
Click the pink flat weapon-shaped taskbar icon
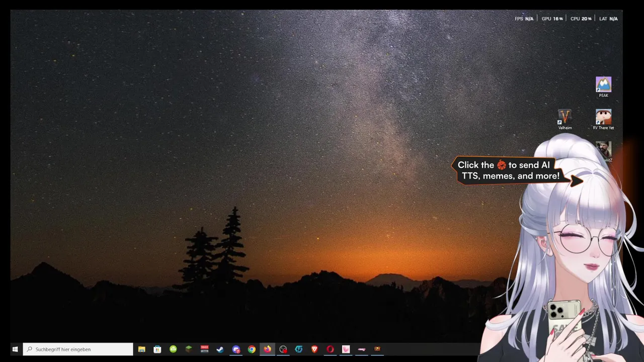click(x=361, y=349)
